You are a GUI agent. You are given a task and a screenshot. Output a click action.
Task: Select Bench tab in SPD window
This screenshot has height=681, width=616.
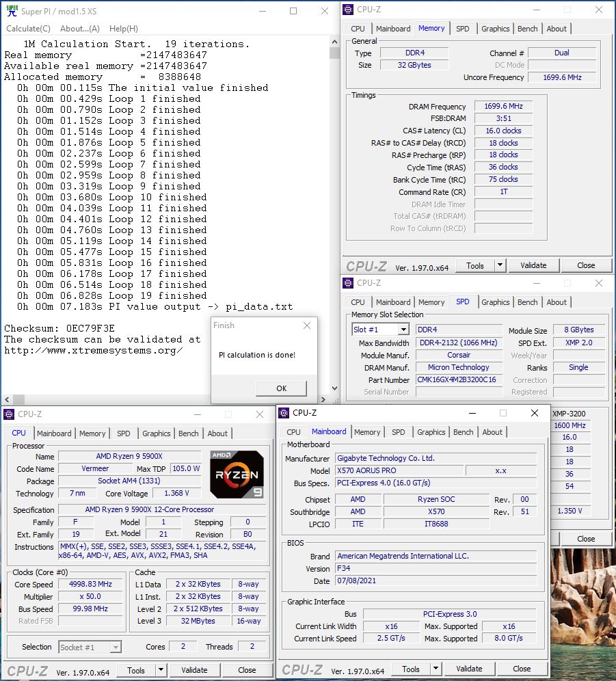click(x=527, y=302)
